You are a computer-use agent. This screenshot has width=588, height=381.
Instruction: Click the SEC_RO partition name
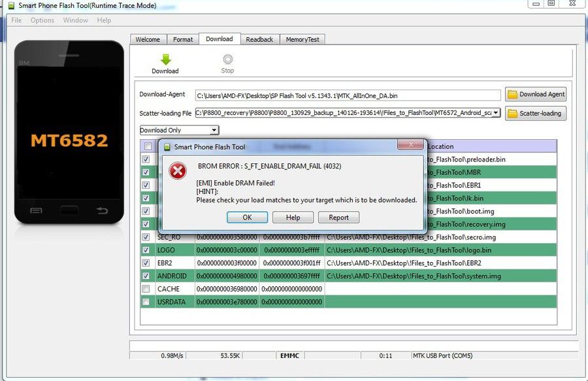[x=169, y=237]
